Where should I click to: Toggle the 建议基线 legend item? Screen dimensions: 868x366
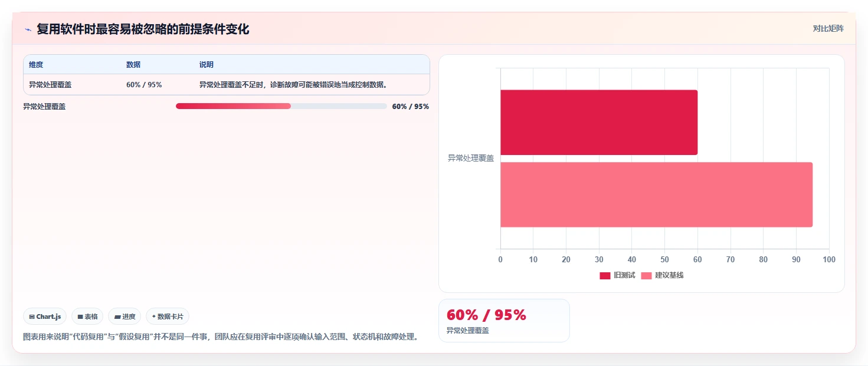(662, 275)
